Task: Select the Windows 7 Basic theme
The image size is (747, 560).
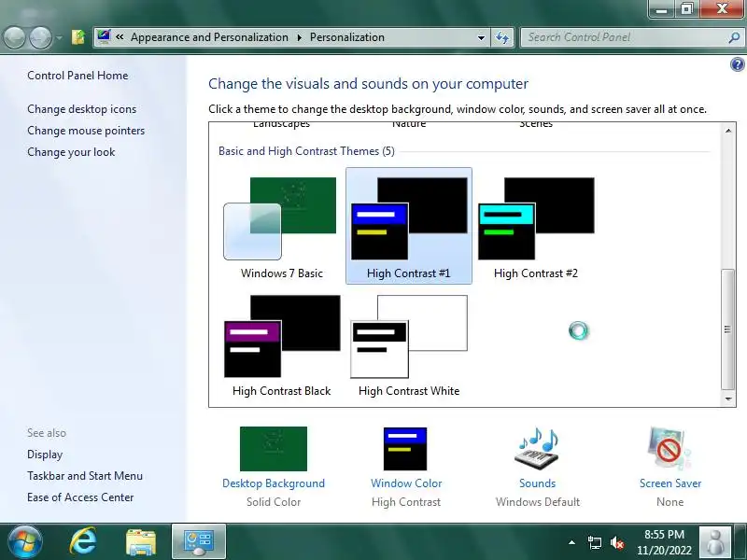Action: tap(282, 226)
